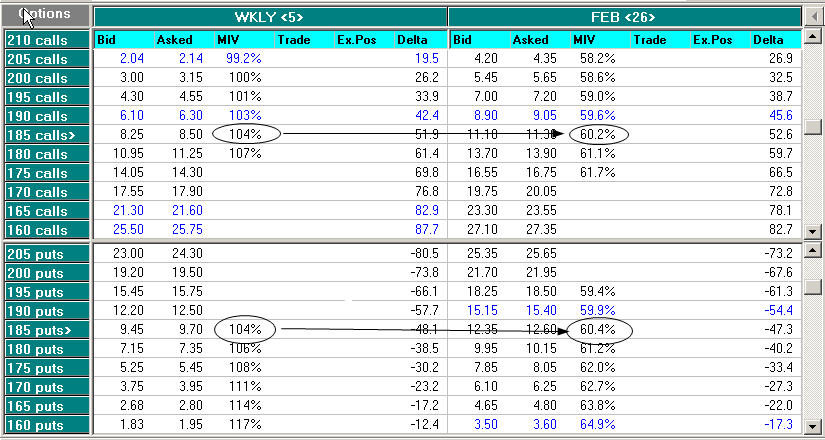
Task: Click the calls panel scroll up arrow
Action: [x=812, y=36]
